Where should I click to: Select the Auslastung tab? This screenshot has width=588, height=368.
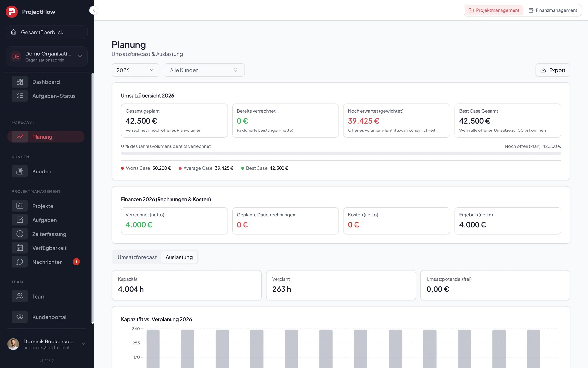179,257
